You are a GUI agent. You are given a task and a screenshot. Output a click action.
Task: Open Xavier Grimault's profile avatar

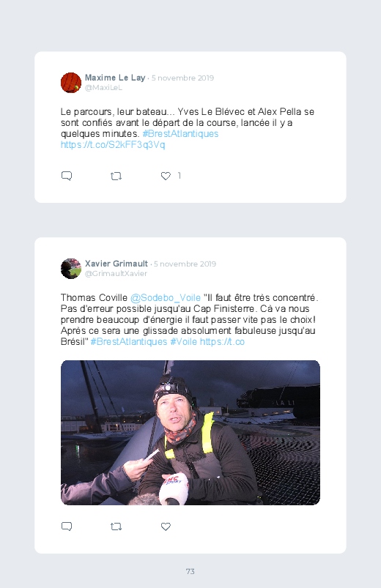coord(71,269)
